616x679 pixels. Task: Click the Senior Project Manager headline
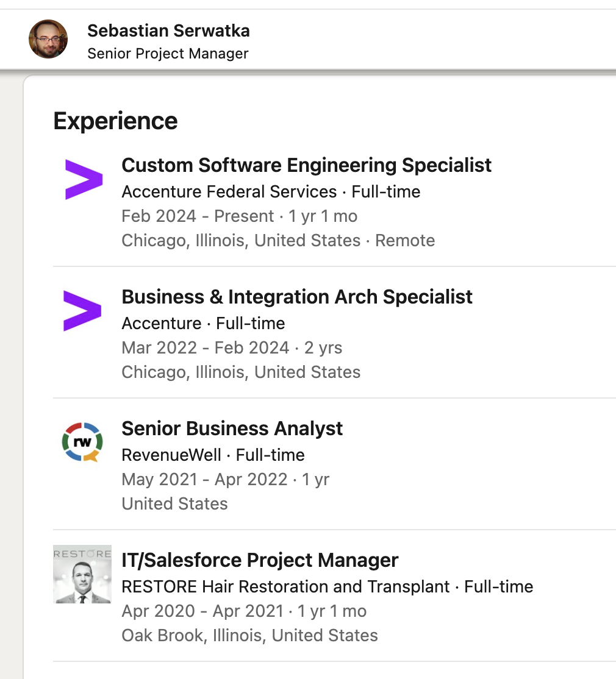click(168, 54)
